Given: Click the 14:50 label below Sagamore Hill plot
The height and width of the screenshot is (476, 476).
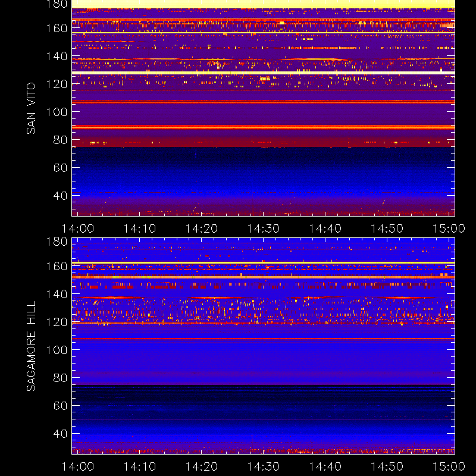Looking at the screenshot, I should click(387, 466).
